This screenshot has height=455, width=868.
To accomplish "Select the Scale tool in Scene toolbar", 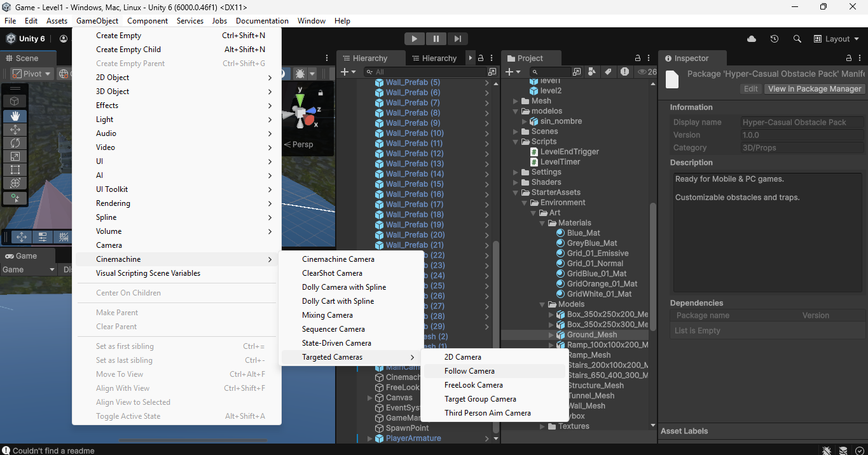I will click(15, 156).
